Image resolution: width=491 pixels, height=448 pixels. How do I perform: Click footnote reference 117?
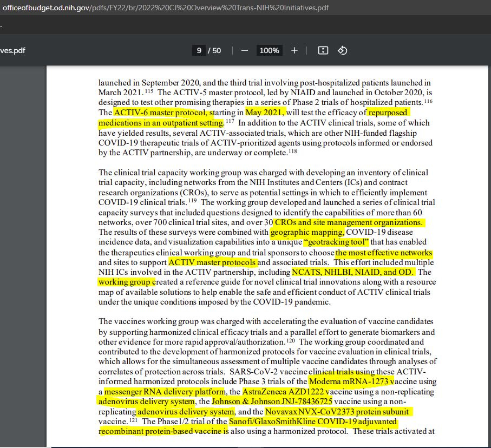click(230, 121)
